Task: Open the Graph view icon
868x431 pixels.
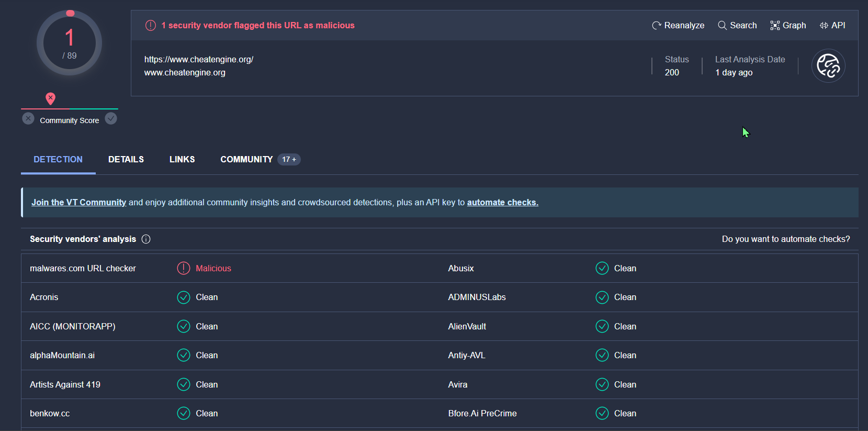Action: (x=775, y=25)
